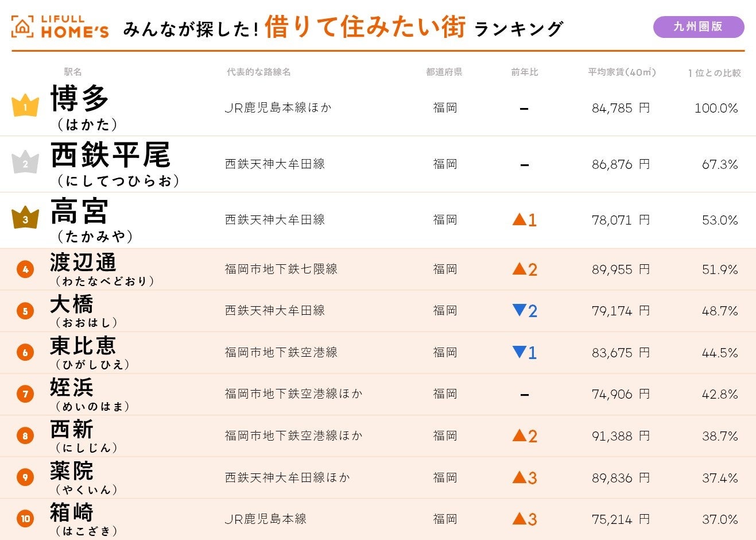Viewport: 756px width, 540px height.
Task: Click the 1位との比較 column header
Action: (x=714, y=73)
